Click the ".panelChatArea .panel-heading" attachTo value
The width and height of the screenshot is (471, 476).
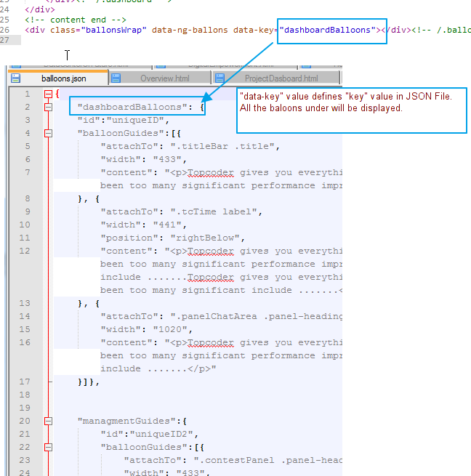pyautogui.click(x=256, y=316)
